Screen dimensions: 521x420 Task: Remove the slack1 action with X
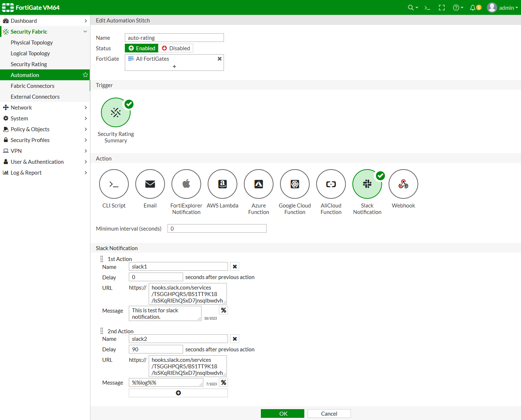coord(235,266)
